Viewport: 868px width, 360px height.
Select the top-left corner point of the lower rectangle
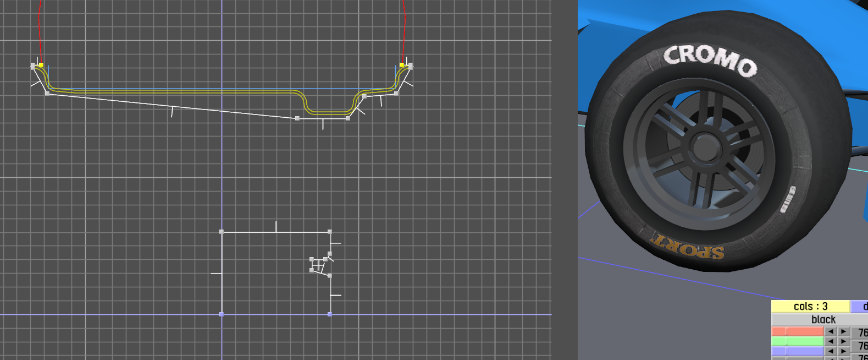(x=222, y=232)
